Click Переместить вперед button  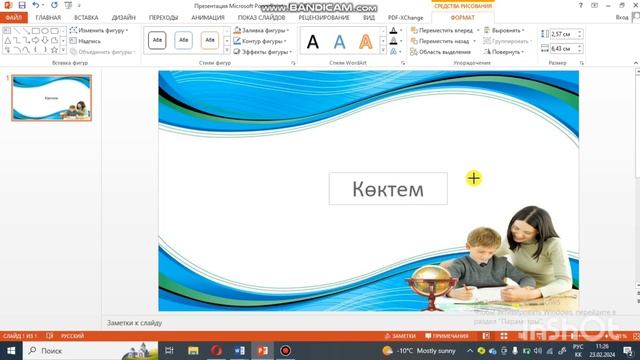(x=442, y=31)
